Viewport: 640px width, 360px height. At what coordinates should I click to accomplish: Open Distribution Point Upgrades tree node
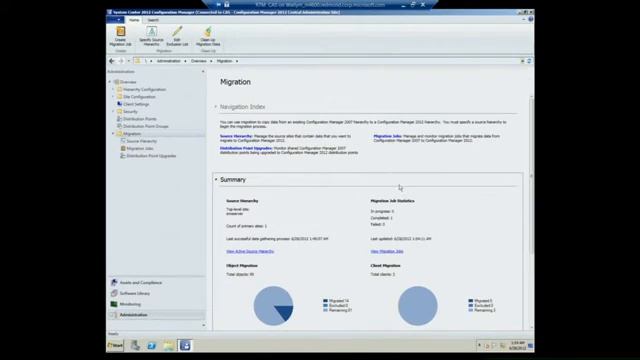[151, 156]
